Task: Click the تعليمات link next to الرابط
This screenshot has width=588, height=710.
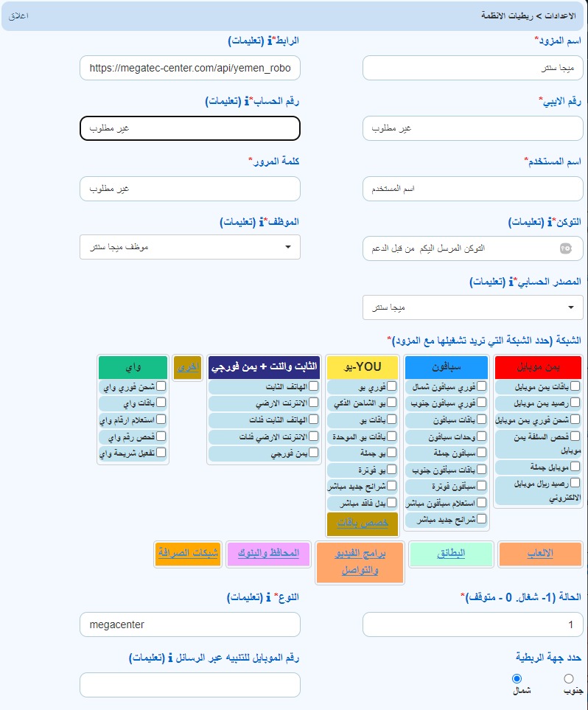Action: (247, 41)
